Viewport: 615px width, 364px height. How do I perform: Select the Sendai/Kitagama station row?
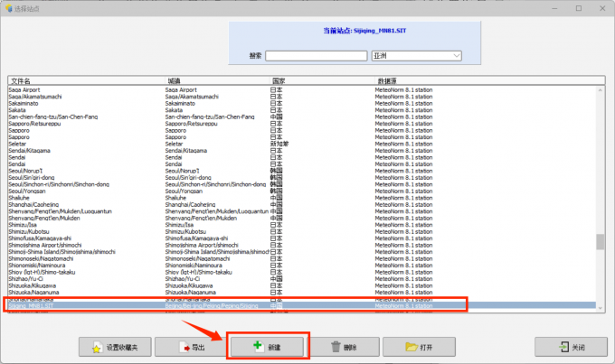pos(302,151)
